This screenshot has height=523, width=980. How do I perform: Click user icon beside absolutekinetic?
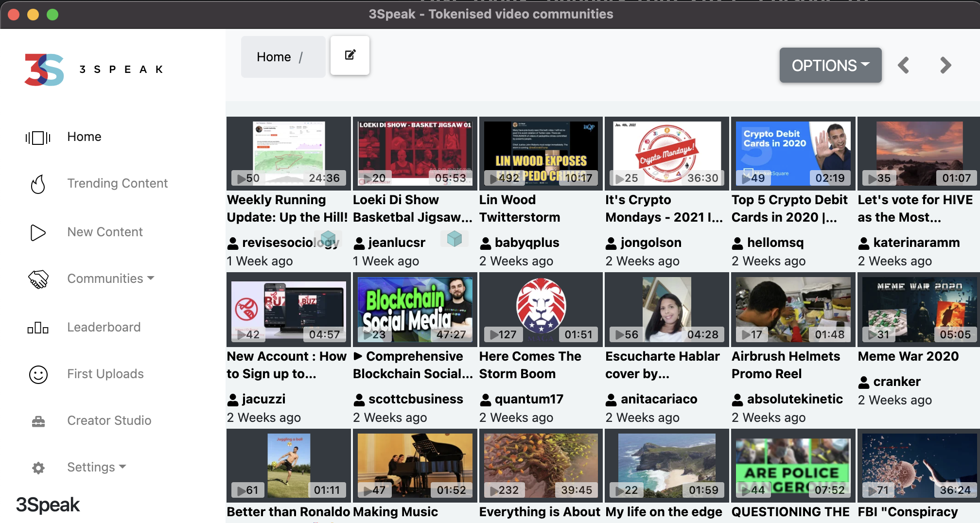pos(737,400)
